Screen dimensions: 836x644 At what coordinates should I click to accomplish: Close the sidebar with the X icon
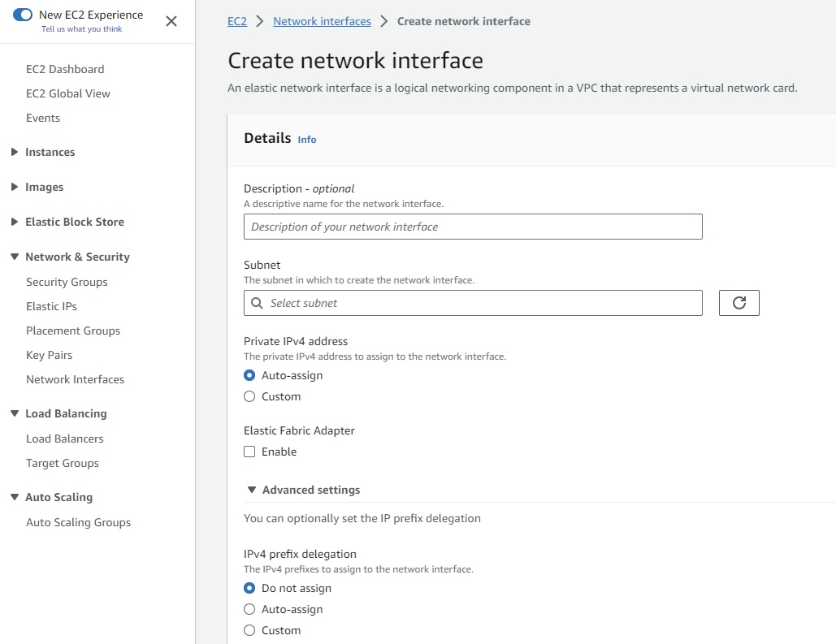pos(171,21)
